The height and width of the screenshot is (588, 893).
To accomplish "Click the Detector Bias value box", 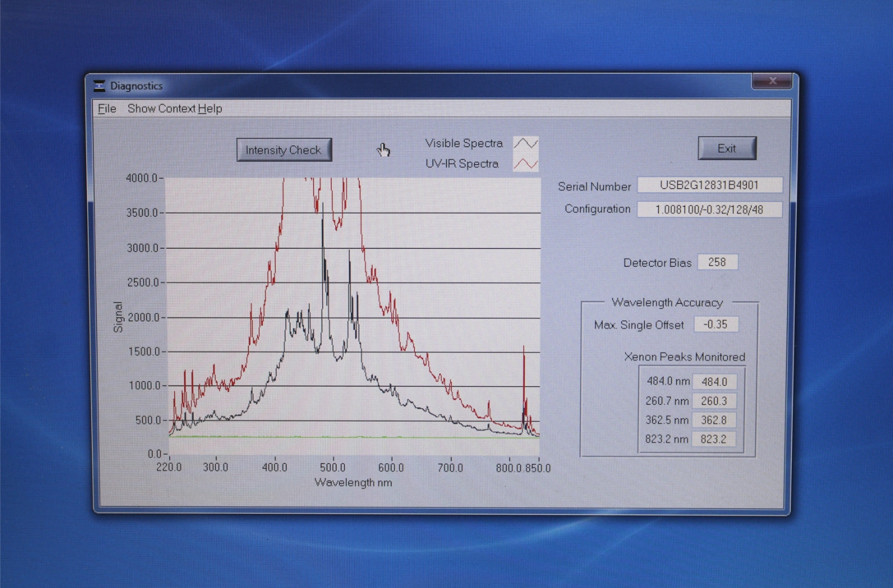I will coord(717,262).
